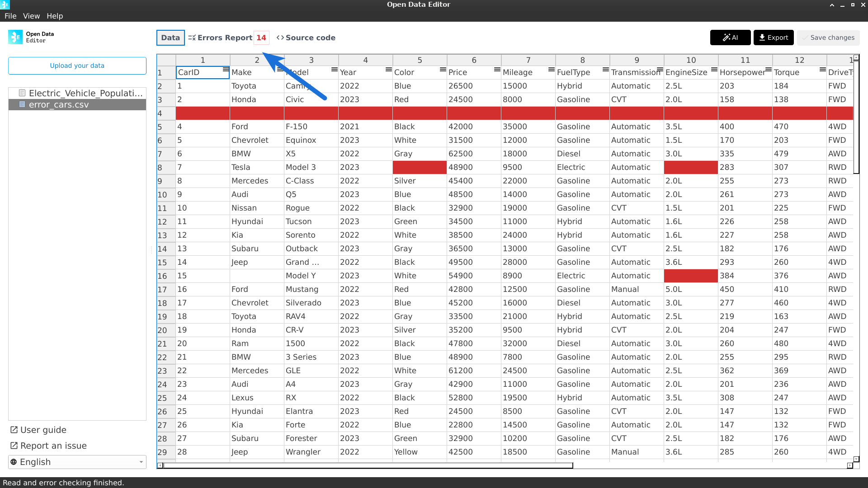This screenshot has height=488, width=868.
Task: Click the horizontal scrollbar at table bottom
Action: 368,465
